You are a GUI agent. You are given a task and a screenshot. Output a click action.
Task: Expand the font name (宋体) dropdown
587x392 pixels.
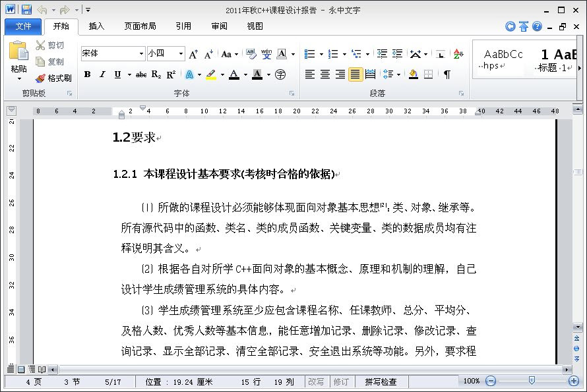[141, 54]
